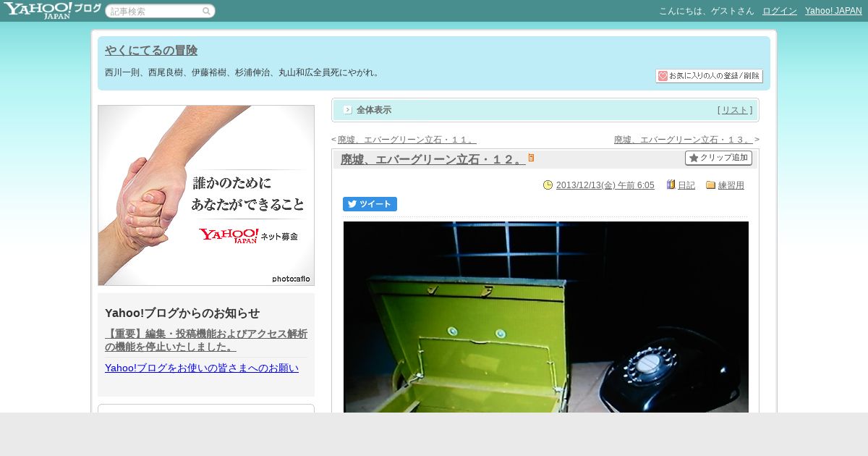The image size is (868, 456).
Task: Click the magnifier icon in the search box
Action: (206, 11)
